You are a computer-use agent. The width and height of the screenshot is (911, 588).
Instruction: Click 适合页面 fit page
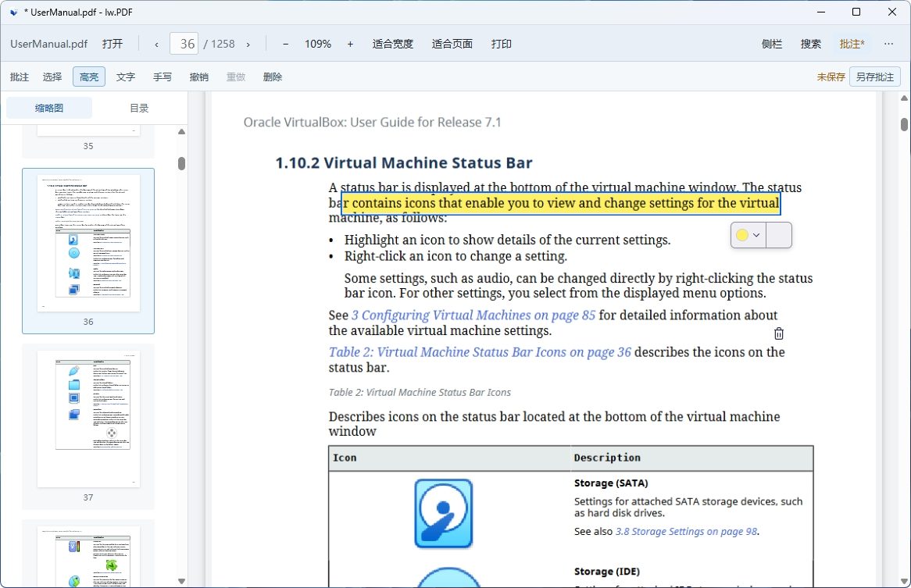click(x=452, y=44)
